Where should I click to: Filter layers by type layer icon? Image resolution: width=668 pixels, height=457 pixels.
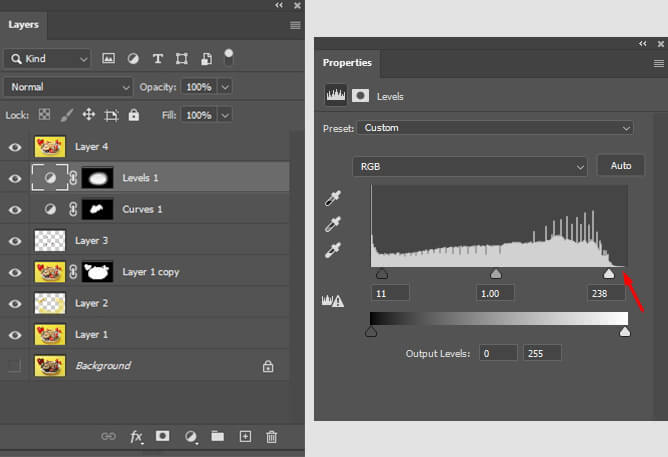[158, 58]
